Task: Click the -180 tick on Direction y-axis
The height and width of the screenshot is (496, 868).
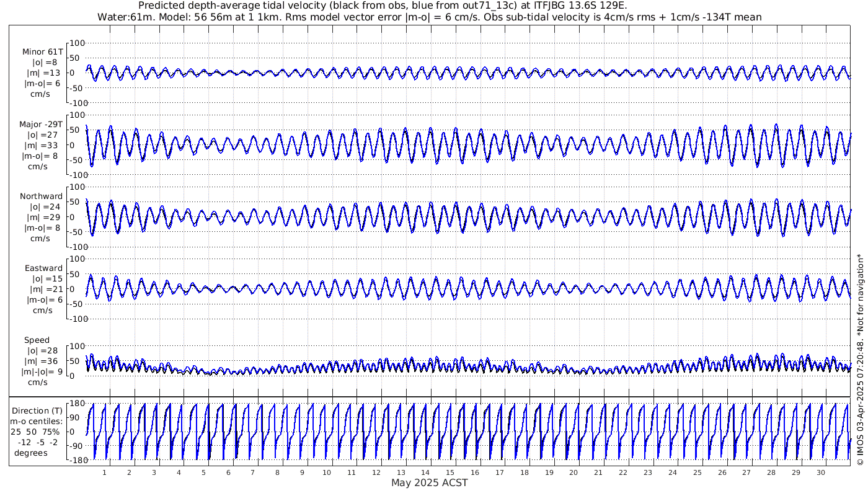Action: pos(74,459)
